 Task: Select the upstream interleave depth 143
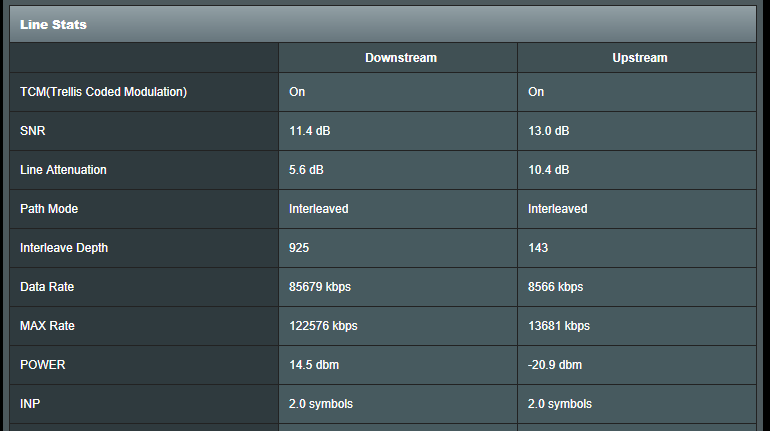click(538, 248)
